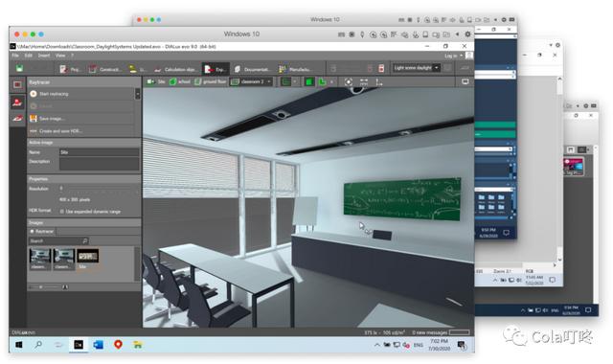Screen dimensions: 613x364
Task: Expand the Log in dropdown arrow
Action: [461, 56]
